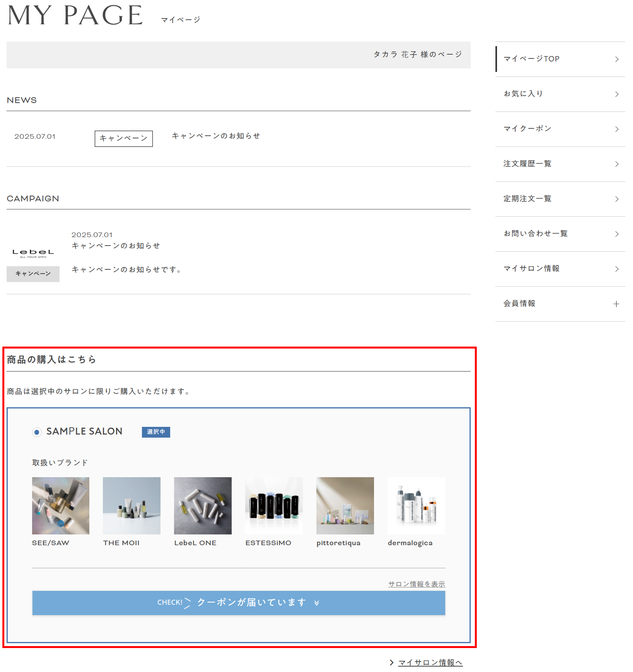Expand the クーポンが届いています banner
Image resolution: width=633 pixels, height=672 pixels.
coord(238,603)
